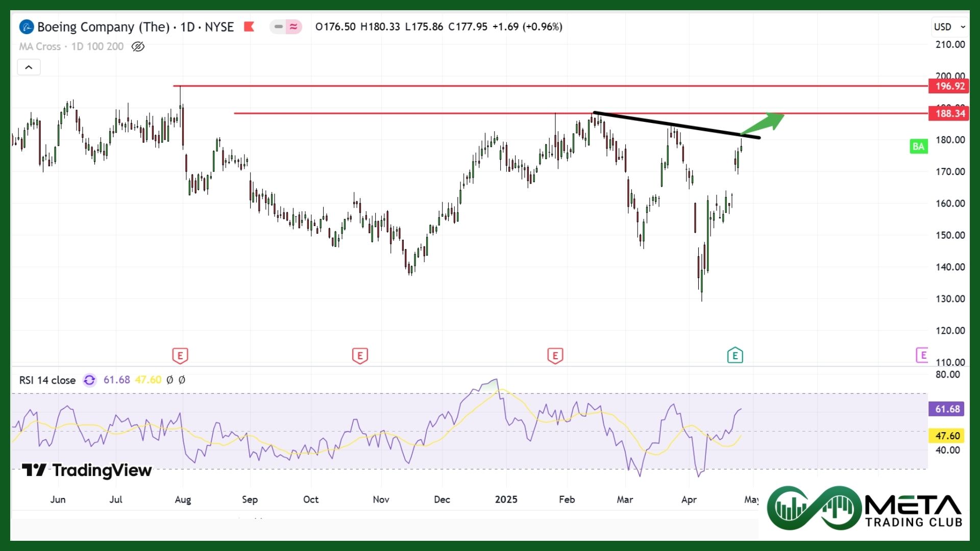Click the purple 61.68 RSI legend value

[117, 380]
